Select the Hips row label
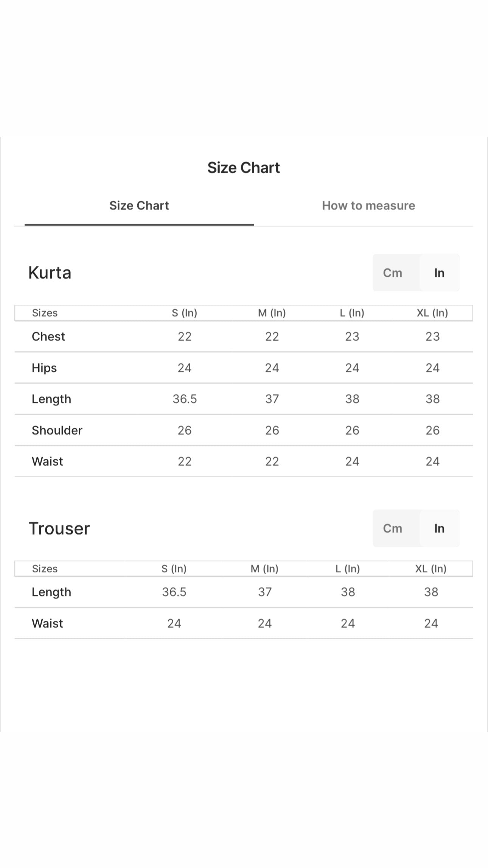This screenshot has width=488, height=868. pos(44,368)
